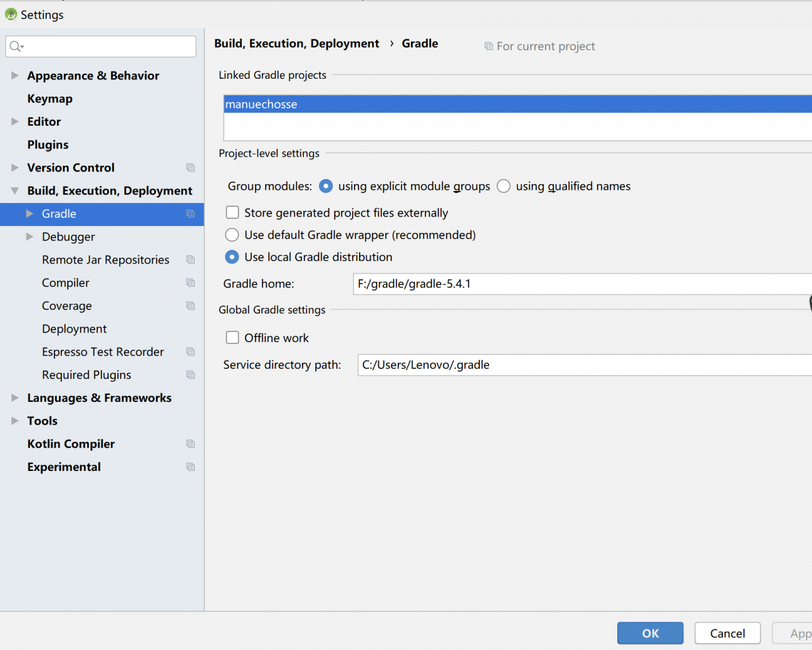Select Use default Gradle wrapper option
Screen dimensions: 812x650
(x=232, y=235)
